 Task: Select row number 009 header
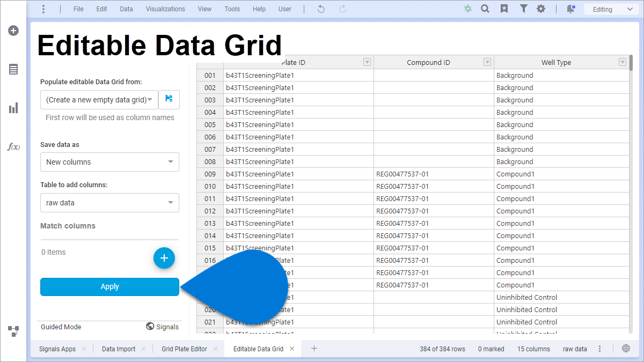pyautogui.click(x=210, y=174)
